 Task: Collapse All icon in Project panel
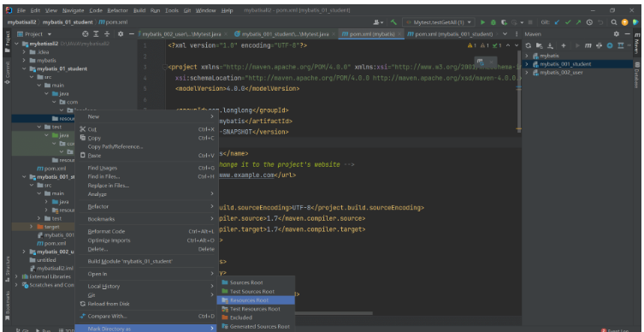(x=107, y=34)
